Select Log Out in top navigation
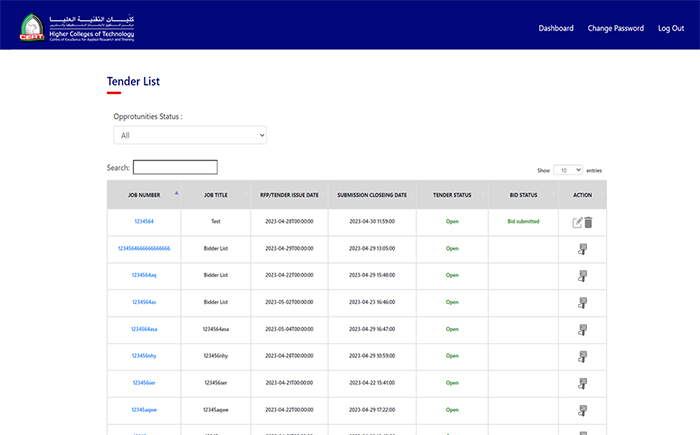Image resolution: width=700 pixels, height=435 pixels. [x=671, y=28]
